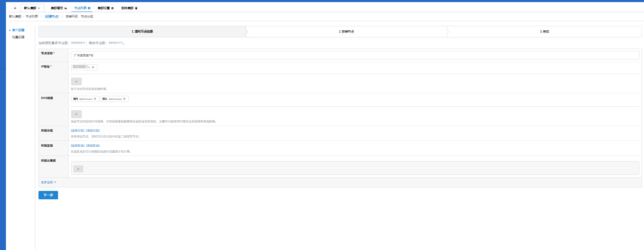Image resolution: width=644 pixels, height=250 pixels.
Task: Open the 安装升级 submenu item
Action: [x=72, y=16]
